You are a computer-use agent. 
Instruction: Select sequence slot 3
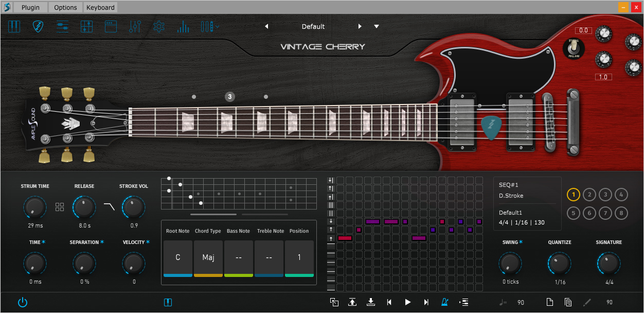605,195
